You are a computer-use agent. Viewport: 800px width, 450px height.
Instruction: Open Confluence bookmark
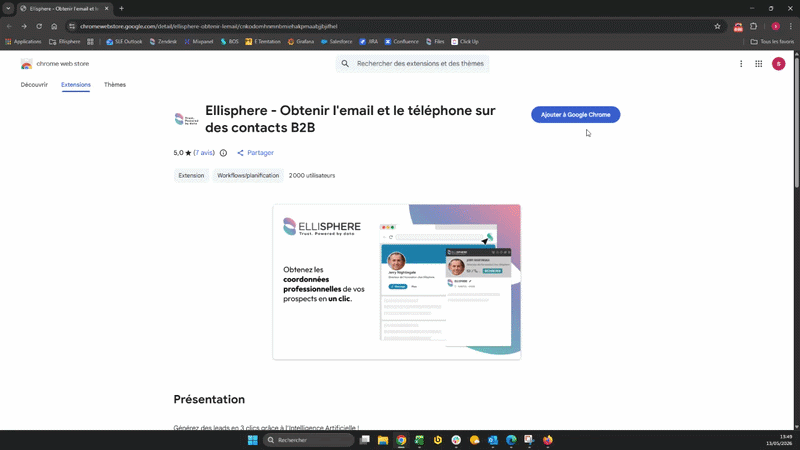click(x=402, y=42)
